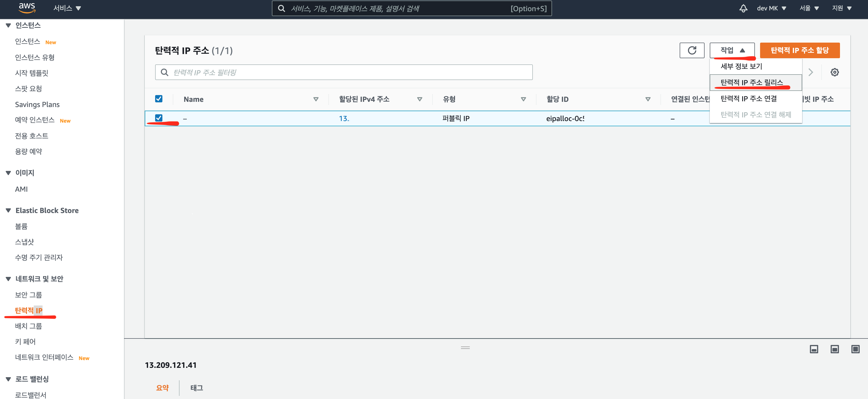This screenshot has height=399, width=868.
Task: Click the 탄력적 IP 주소 필터링 field
Action: [x=344, y=72]
